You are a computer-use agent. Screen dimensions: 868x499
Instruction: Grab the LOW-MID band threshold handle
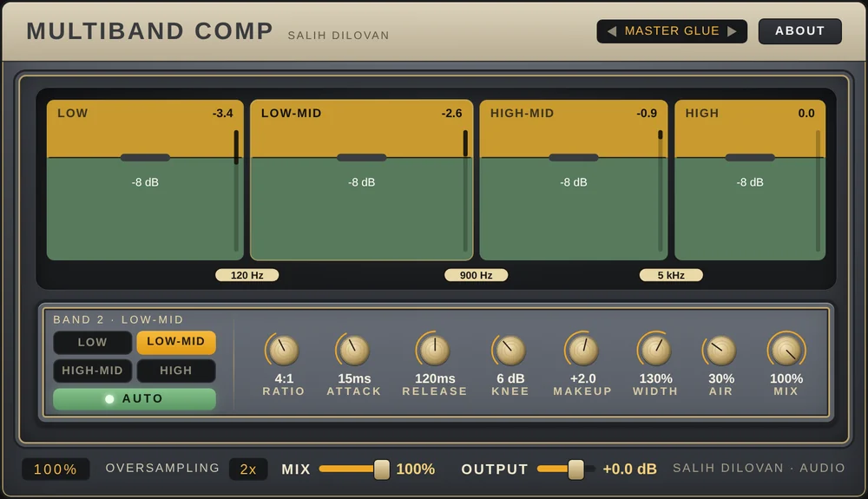tap(361, 158)
